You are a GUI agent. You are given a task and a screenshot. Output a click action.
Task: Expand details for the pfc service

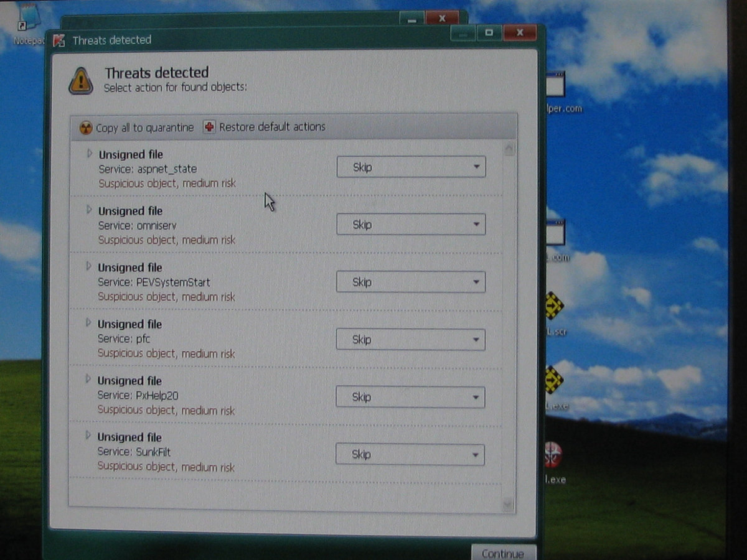point(88,323)
